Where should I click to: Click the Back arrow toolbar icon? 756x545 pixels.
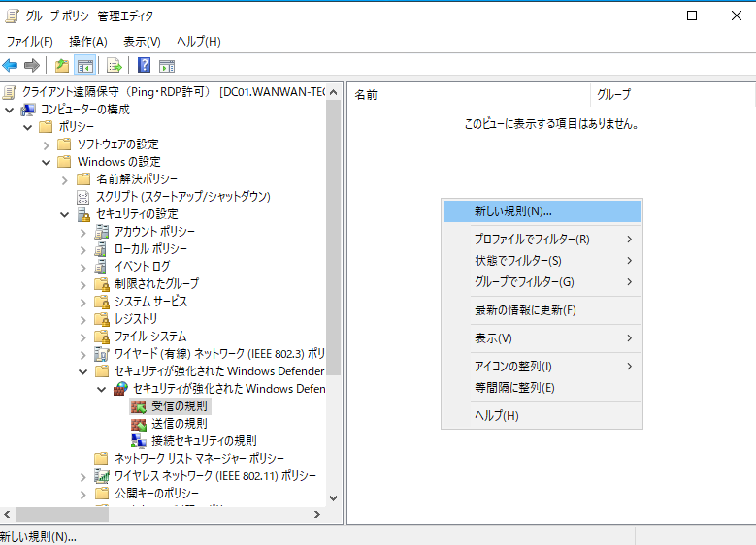10,65
